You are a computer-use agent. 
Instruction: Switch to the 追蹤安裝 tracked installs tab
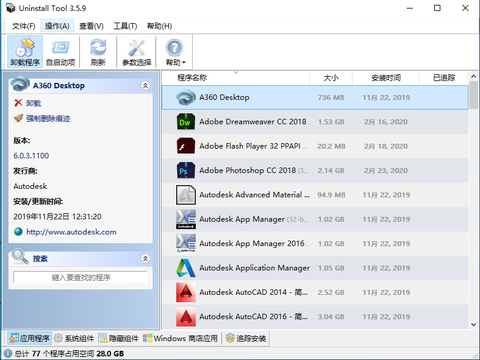coord(246,338)
